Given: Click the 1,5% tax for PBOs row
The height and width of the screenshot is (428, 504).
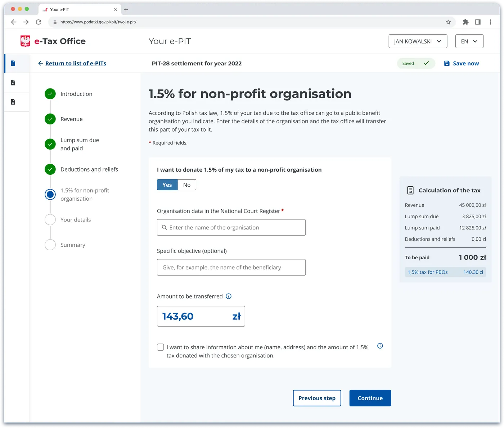Looking at the screenshot, I should pyautogui.click(x=445, y=272).
